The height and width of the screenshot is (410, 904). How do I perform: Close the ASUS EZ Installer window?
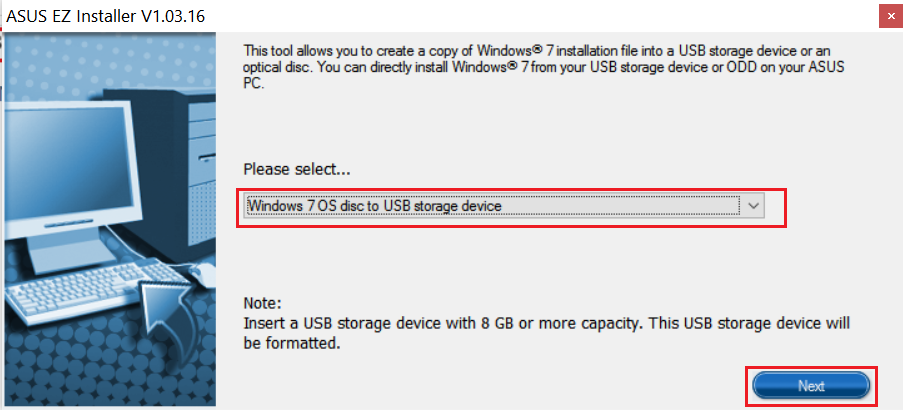(x=891, y=16)
